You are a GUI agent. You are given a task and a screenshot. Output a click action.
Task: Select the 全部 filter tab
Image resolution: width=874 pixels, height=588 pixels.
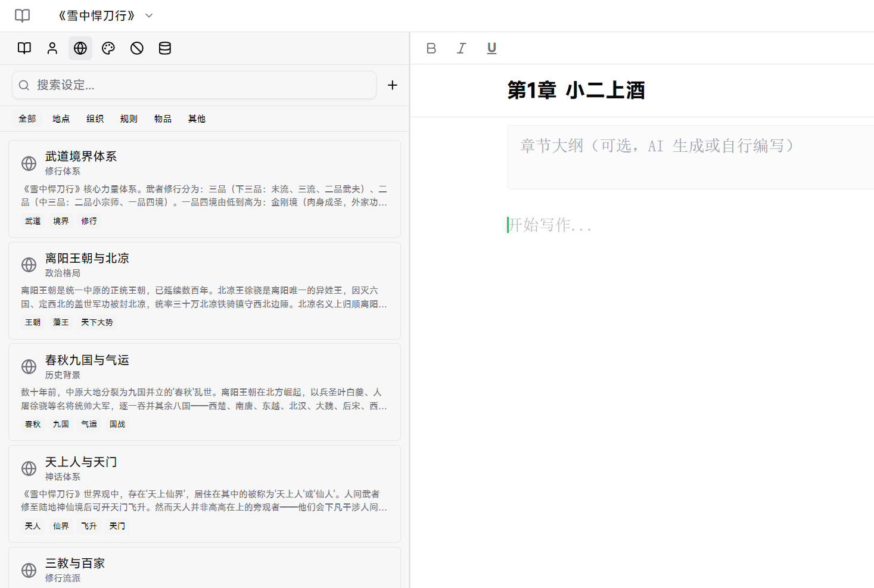[x=27, y=119]
